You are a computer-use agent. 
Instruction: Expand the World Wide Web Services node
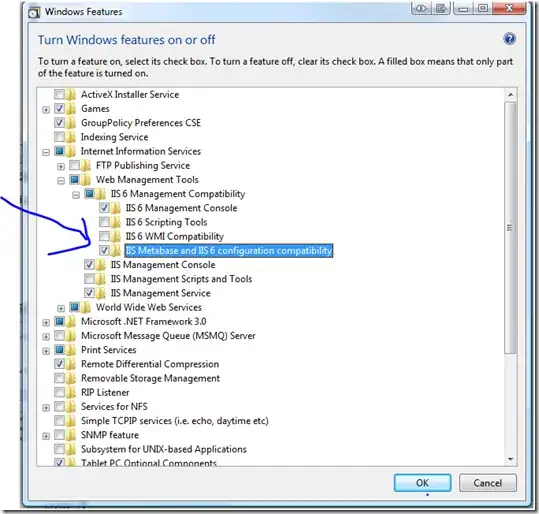pyautogui.click(x=61, y=308)
